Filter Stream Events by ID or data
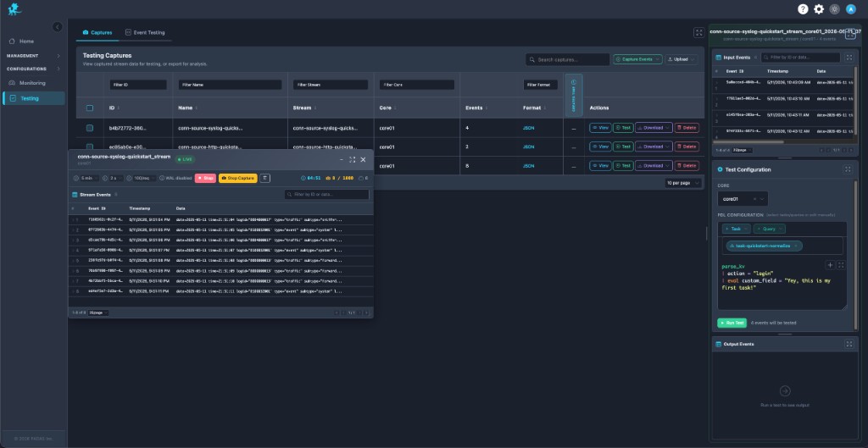Screen dimensions: 868x448 pyautogui.click(x=326, y=195)
